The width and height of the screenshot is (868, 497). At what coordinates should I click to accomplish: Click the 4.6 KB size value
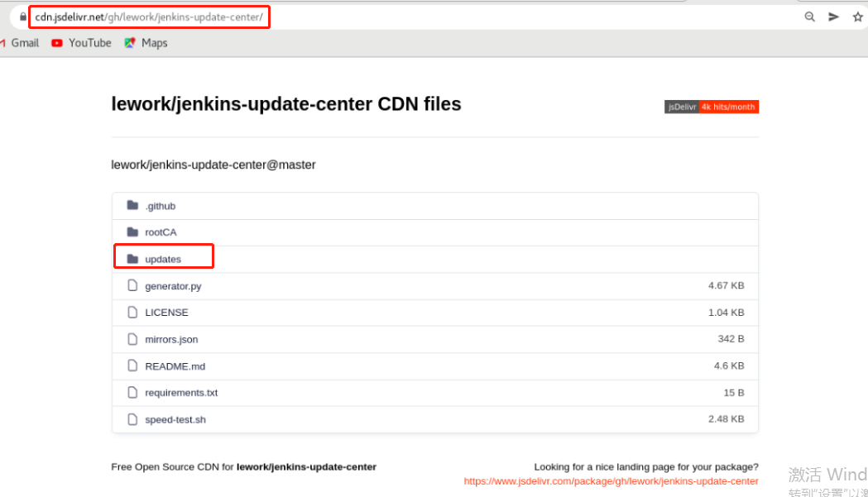click(728, 366)
